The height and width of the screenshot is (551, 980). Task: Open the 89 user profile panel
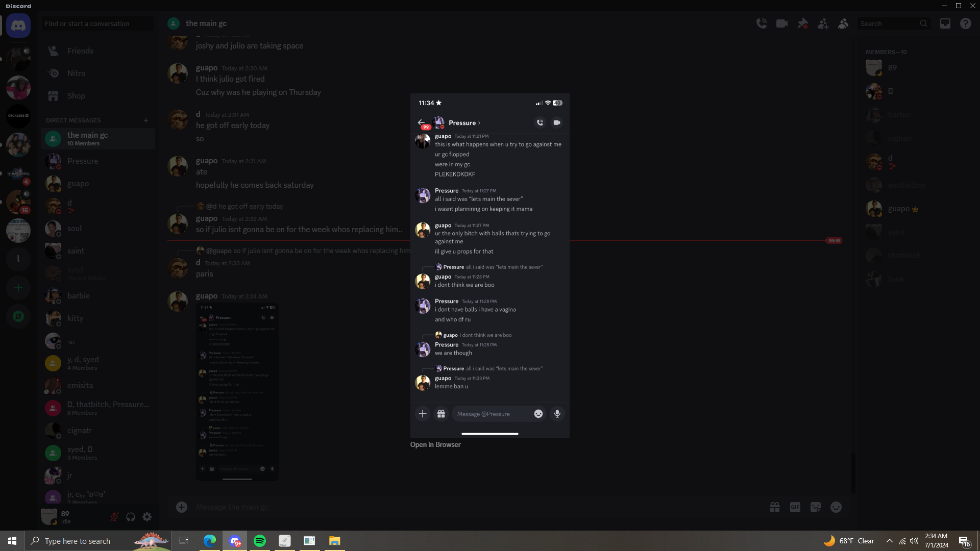tap(72, 517)
